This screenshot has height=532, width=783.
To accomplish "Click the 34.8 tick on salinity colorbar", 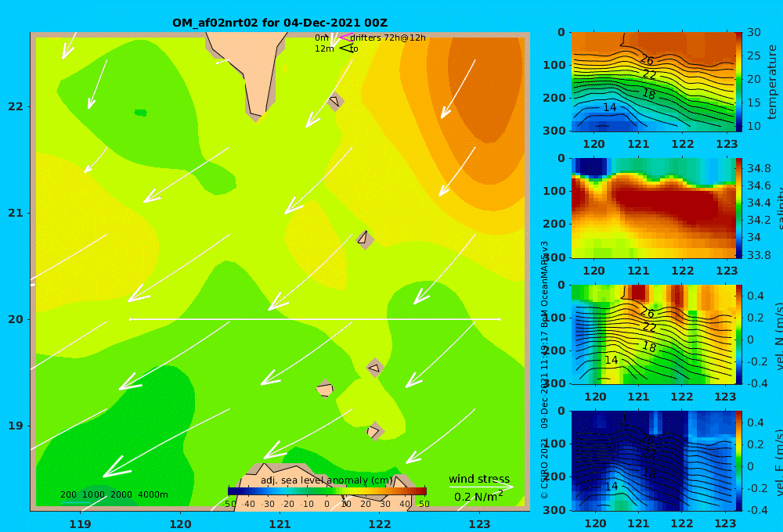I will (x=759, y=168).
